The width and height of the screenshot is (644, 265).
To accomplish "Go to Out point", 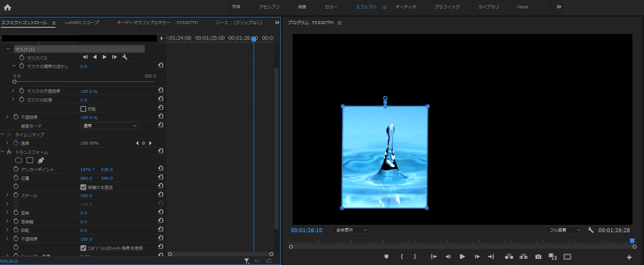I will (491, 257).
